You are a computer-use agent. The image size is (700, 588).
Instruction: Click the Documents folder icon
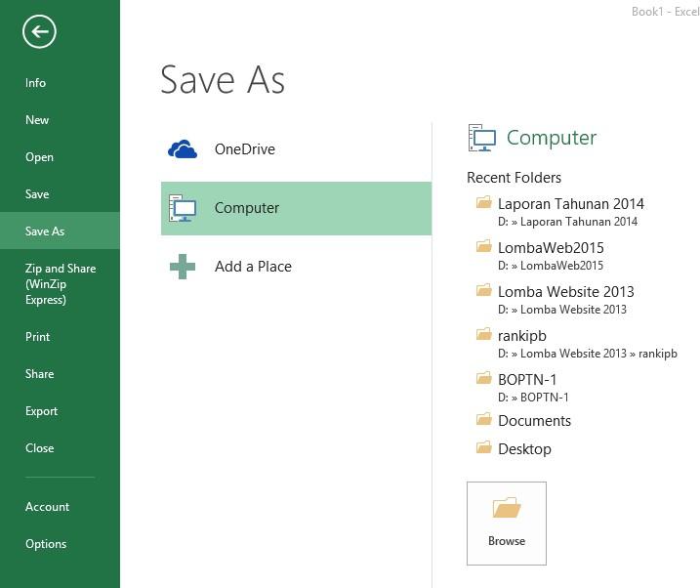484,419
